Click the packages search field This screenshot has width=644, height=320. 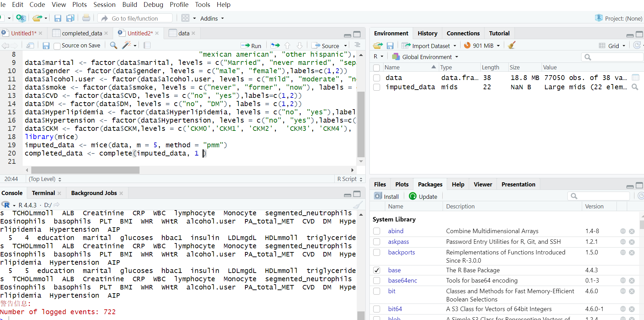tap(599, 196)
